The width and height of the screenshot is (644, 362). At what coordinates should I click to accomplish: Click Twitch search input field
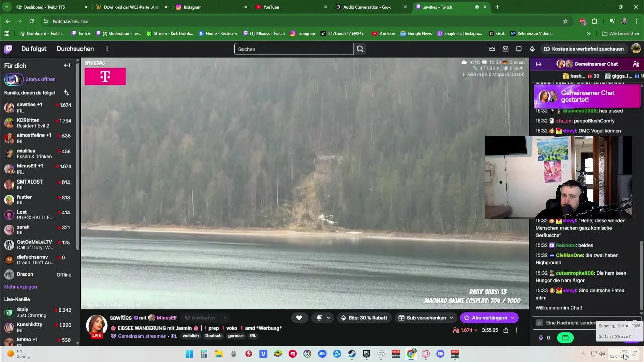(x=294, y=49)
